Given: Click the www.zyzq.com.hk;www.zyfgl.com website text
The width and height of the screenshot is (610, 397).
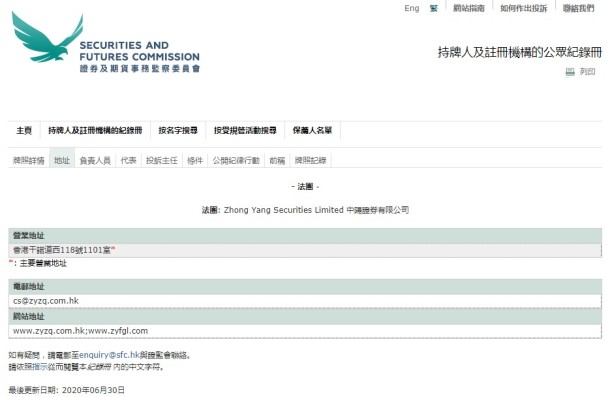Looking at the screenshot, I should tap(81, 331).
